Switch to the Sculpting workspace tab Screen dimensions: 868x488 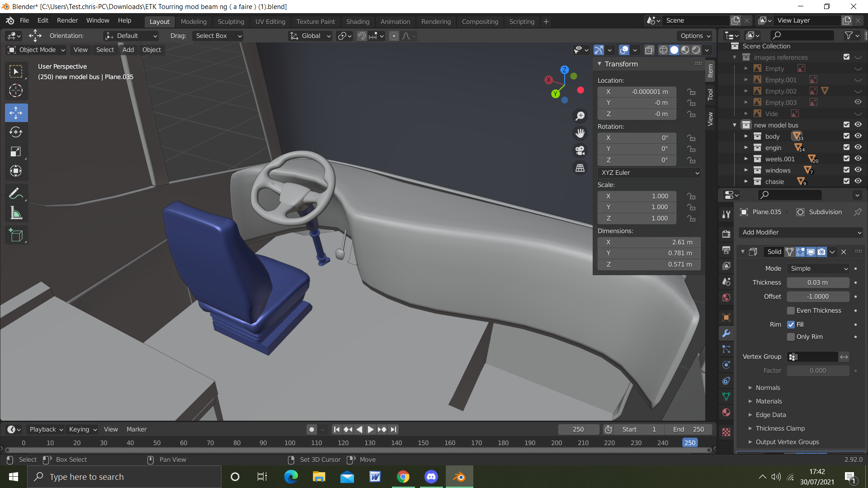pyautogui.click(x=231, y=21)
